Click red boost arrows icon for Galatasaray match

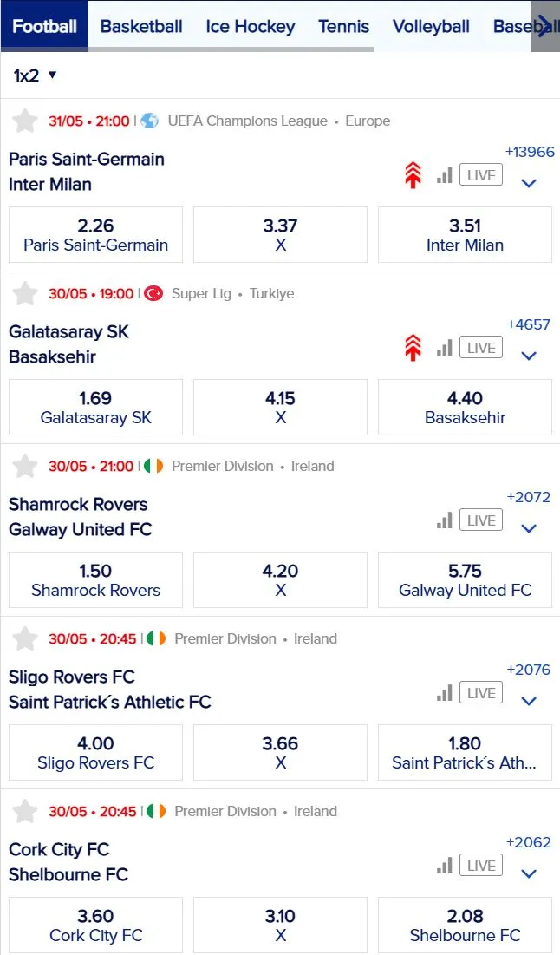pyautogui.click(x=413, y=349)
